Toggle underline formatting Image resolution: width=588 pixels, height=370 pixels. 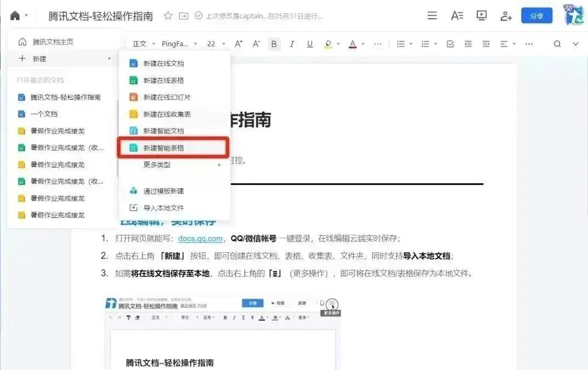coord(310,44)
